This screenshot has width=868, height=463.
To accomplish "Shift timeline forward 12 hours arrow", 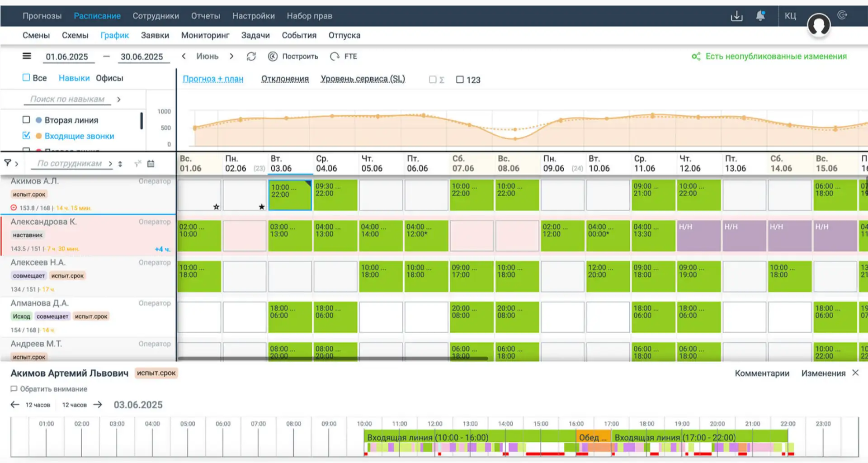I will coord(98,404).
